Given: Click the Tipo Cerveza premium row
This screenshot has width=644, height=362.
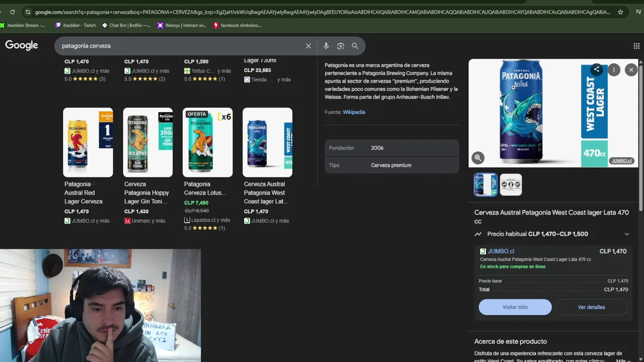Looking at the screenshot, I should 392,165.
